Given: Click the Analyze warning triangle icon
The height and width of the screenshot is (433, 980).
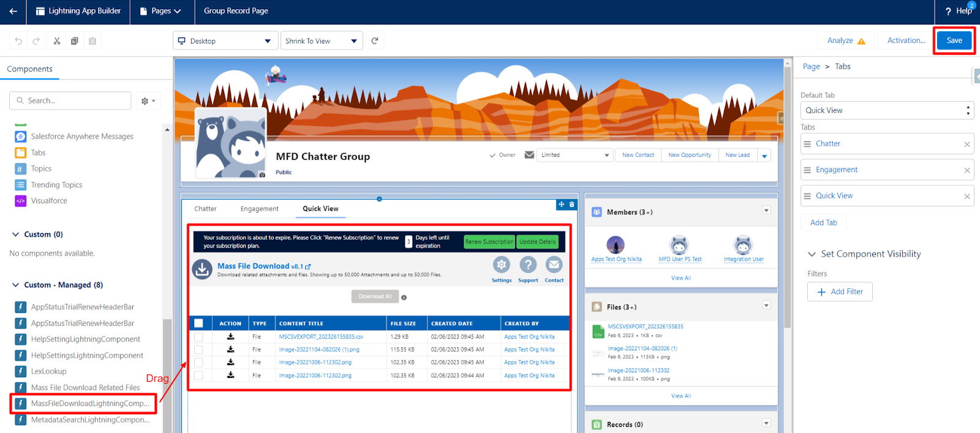Looking at the screenshot, I should [861, 41].
